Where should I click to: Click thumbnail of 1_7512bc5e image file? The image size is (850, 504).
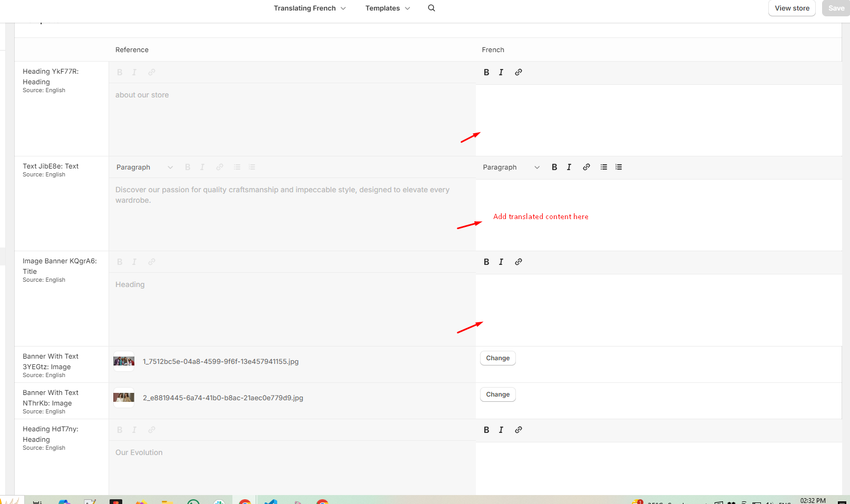124,362
